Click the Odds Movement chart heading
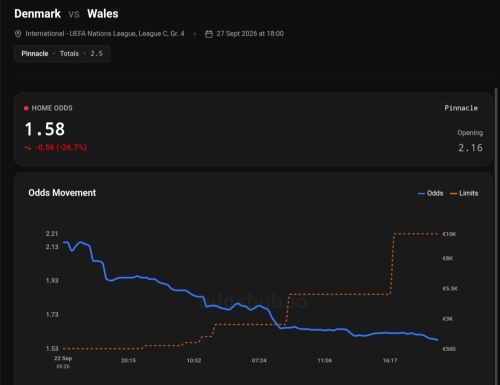The image size is (500, 385). click(x=62, y=193)
